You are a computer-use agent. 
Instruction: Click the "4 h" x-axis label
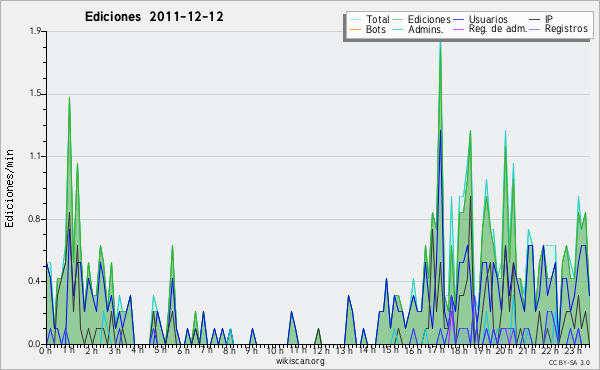tap(137, 350)
